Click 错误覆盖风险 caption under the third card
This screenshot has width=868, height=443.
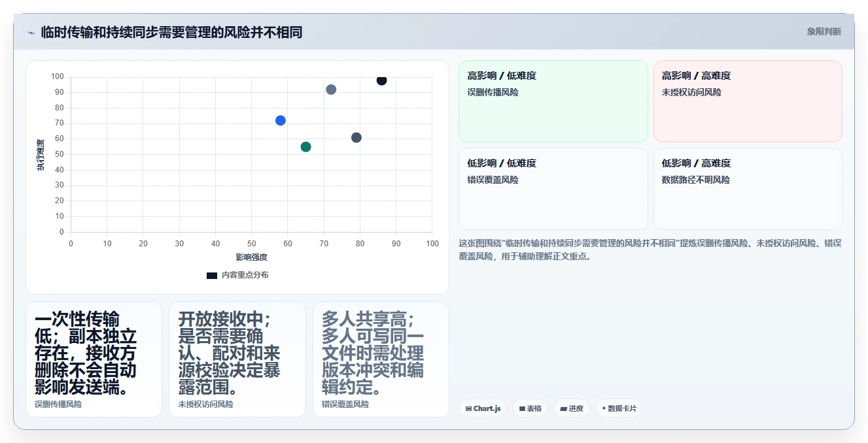[x=345, y=404]
